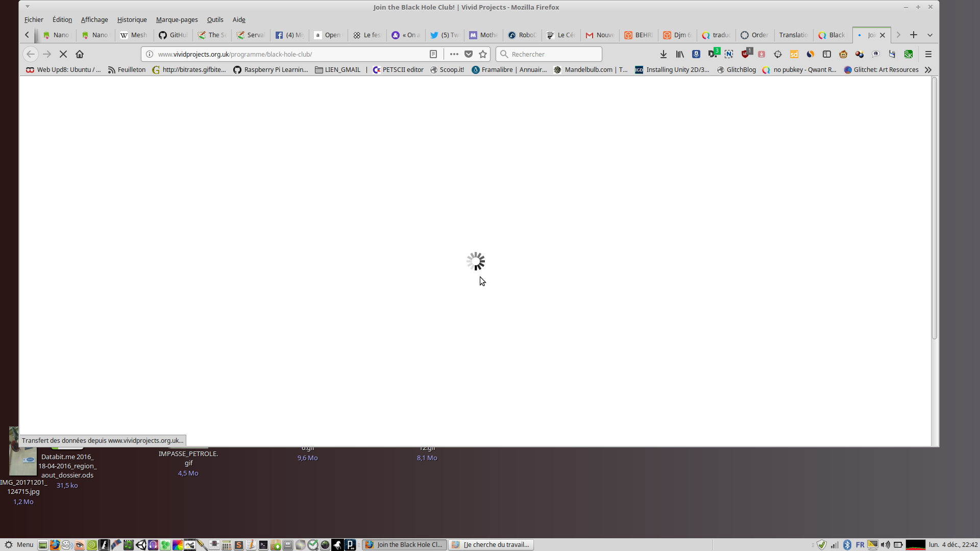Open the Library panel icon
Screen dimensions: 980x551
(x=680, y=54)
